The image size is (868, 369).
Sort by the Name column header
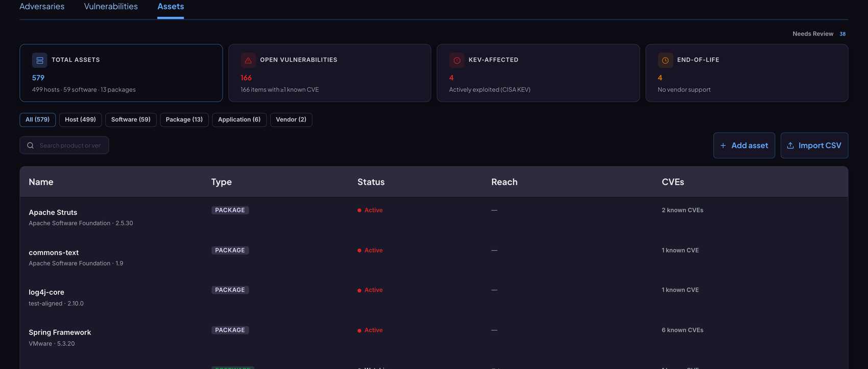(41, 182)
